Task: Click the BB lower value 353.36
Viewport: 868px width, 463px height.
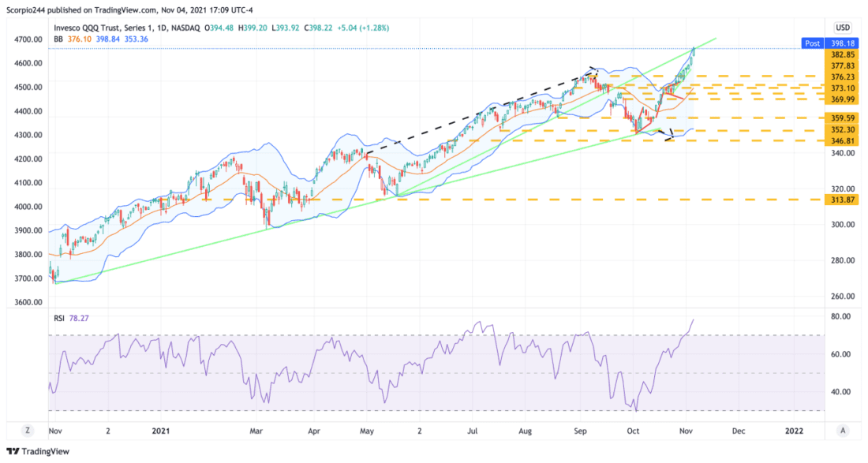Action: 137,39
